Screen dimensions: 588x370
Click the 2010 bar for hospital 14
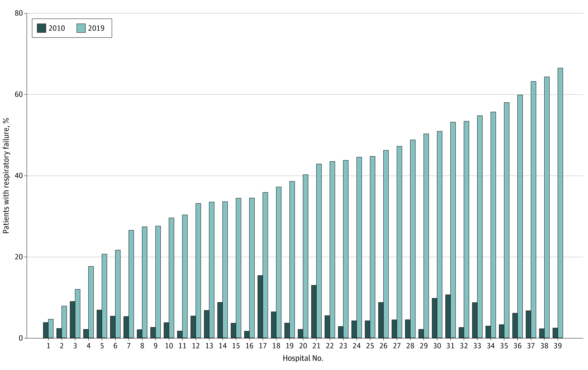(x=220, y=320)
